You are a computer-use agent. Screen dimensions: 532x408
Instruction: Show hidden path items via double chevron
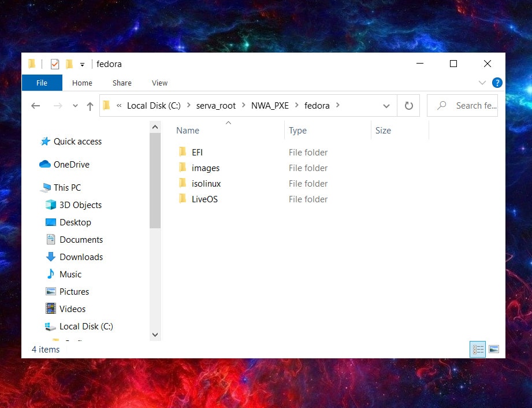(x=119, y=106)
